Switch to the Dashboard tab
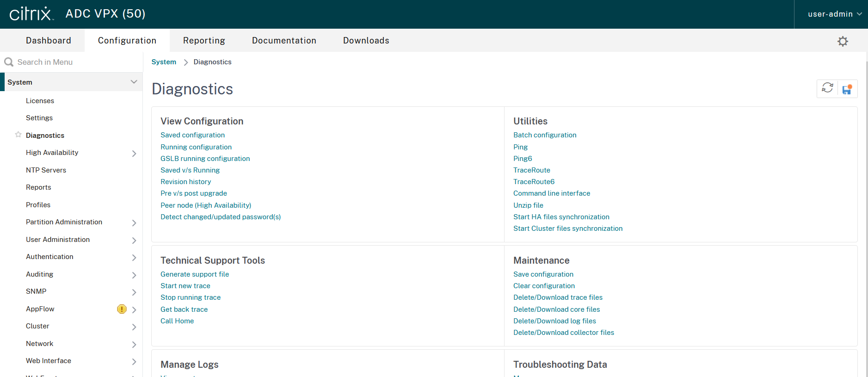This screenshot has width=868, height=377. tap(49, 41)
